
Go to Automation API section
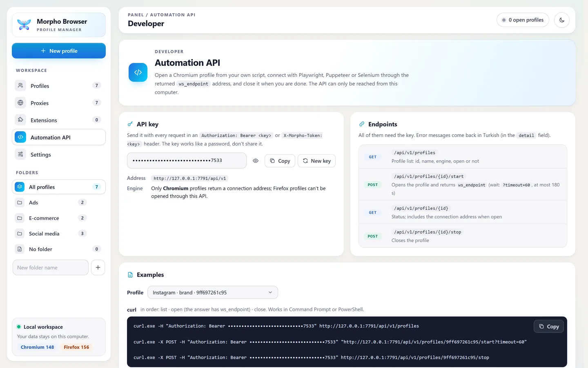59,137
